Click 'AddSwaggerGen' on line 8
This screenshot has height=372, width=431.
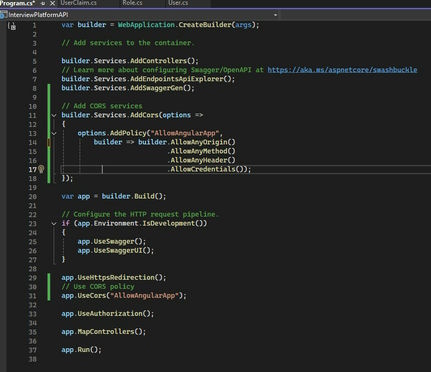[x=156, y=88]
